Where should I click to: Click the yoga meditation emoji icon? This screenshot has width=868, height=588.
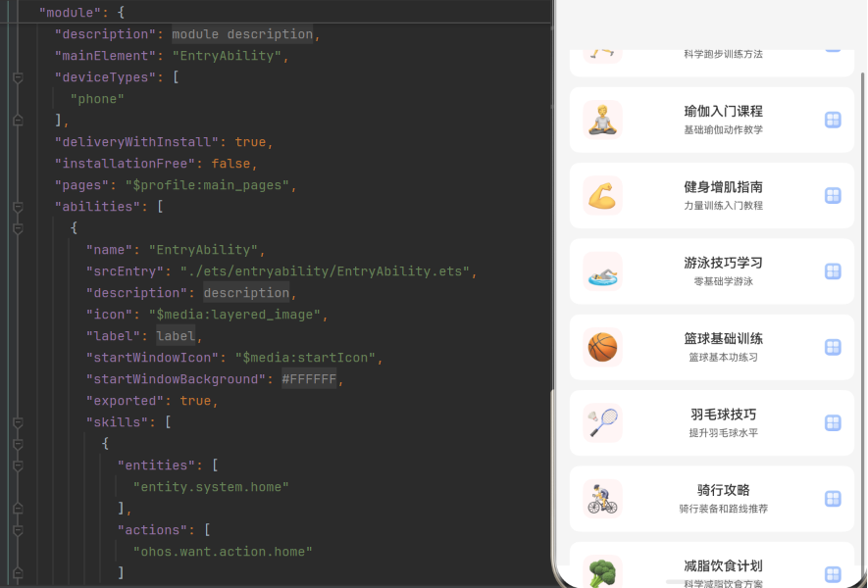(x=602, y=120)
